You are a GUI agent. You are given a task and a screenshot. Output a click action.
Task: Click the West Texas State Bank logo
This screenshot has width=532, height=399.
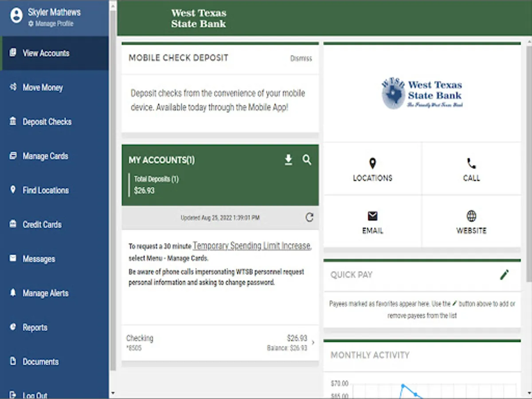422,93
